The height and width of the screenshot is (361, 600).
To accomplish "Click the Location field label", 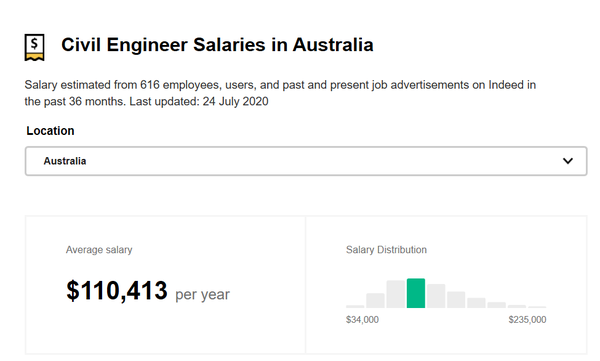I will click(x=50, y=131).
